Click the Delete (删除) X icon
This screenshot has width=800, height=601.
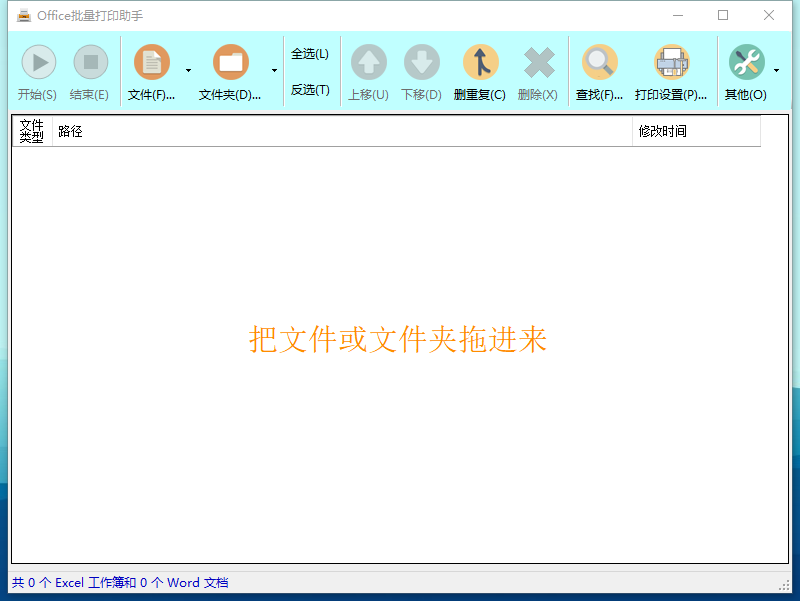coord(539,62)
